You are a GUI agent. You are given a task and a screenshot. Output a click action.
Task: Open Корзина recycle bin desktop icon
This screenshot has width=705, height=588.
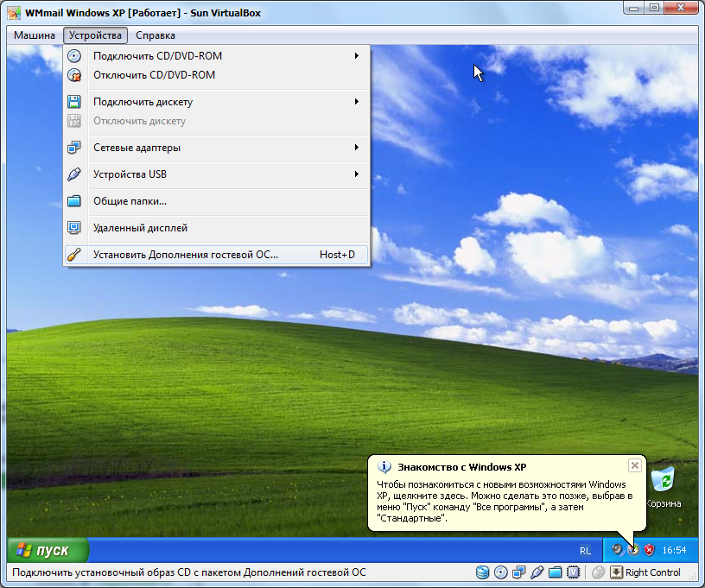point(664,487)
